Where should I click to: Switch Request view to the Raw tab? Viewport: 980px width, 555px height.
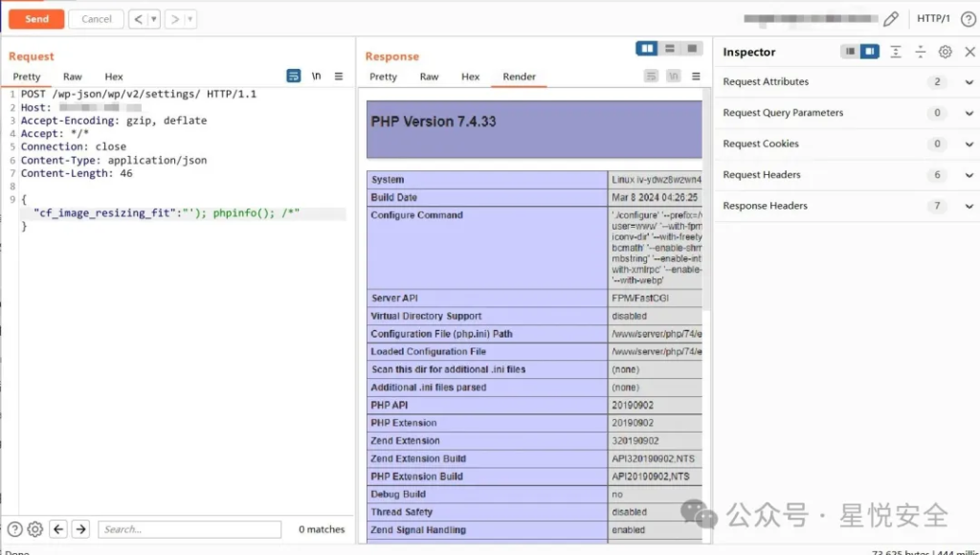[x=73, y=77]
